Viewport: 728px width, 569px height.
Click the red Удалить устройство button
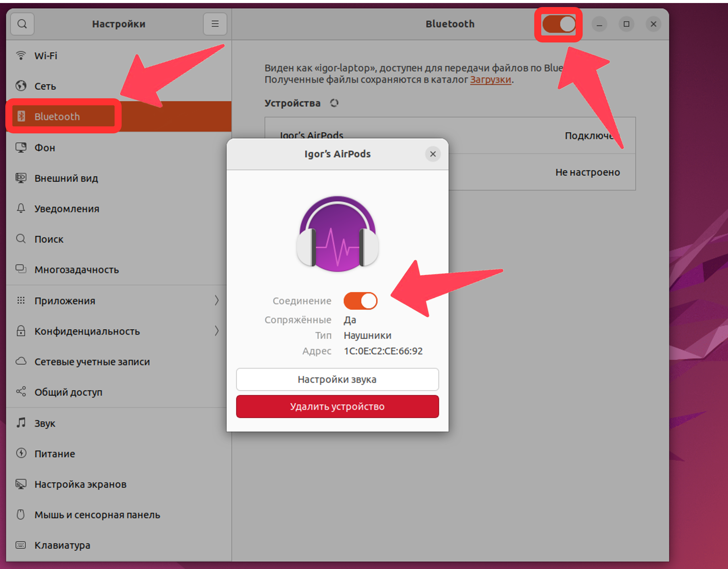pyautogui.click(x=337, y=407)
